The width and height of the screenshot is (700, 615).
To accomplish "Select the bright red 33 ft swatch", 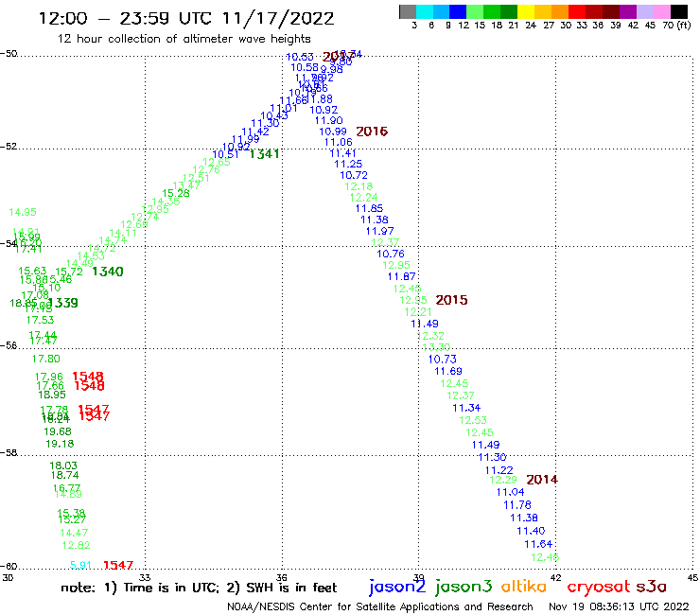I will tap(577, 12).
